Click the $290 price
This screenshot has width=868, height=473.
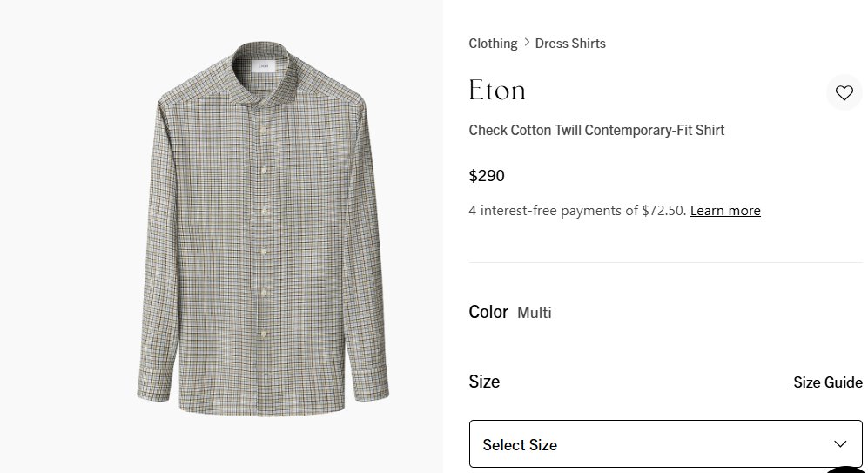[x=487, y=176]
